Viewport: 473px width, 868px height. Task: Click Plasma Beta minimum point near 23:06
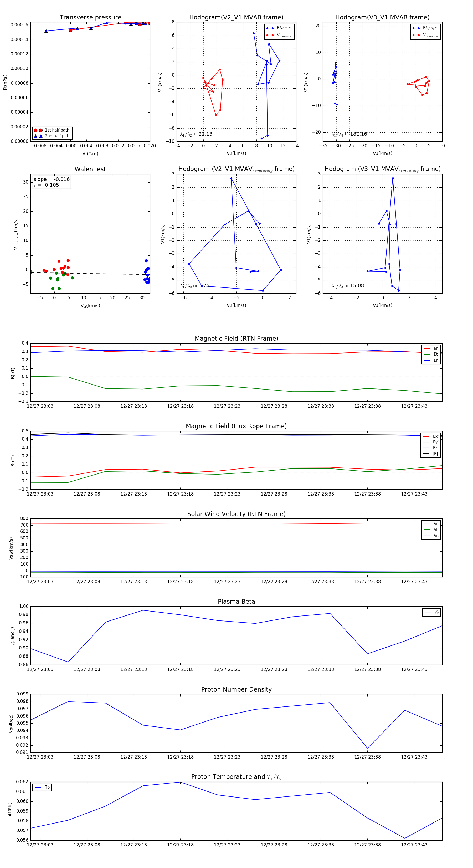pyautogui.click(x=68, y=662)
